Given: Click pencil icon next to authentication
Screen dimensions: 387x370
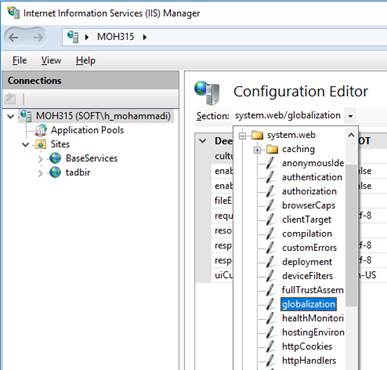Looking at the screenshot, I should [271, 177].
